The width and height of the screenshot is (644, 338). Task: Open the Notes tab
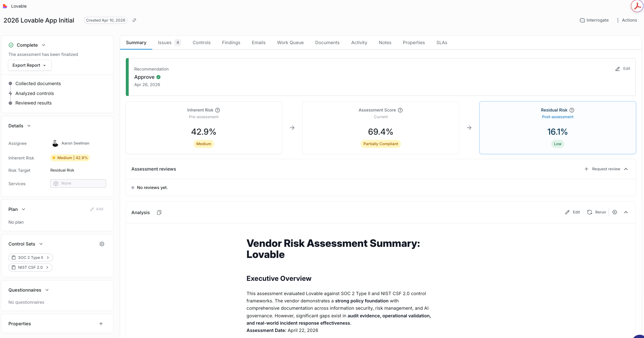(385, 43)
